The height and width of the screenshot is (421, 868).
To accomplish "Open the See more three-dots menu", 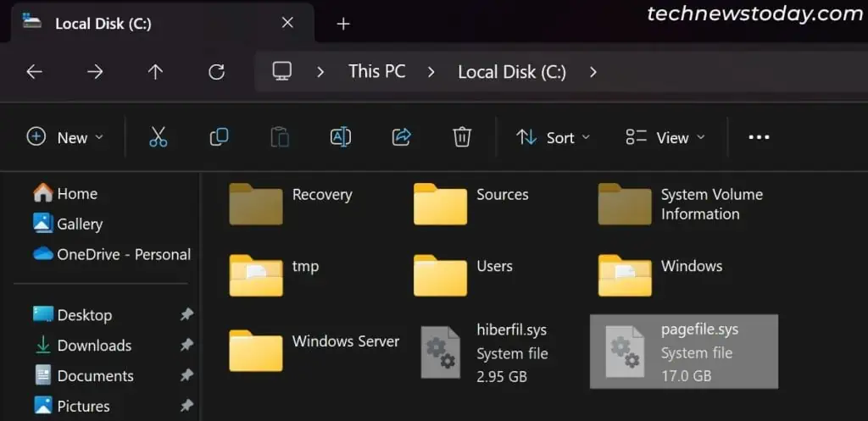I will click(759, 137).
